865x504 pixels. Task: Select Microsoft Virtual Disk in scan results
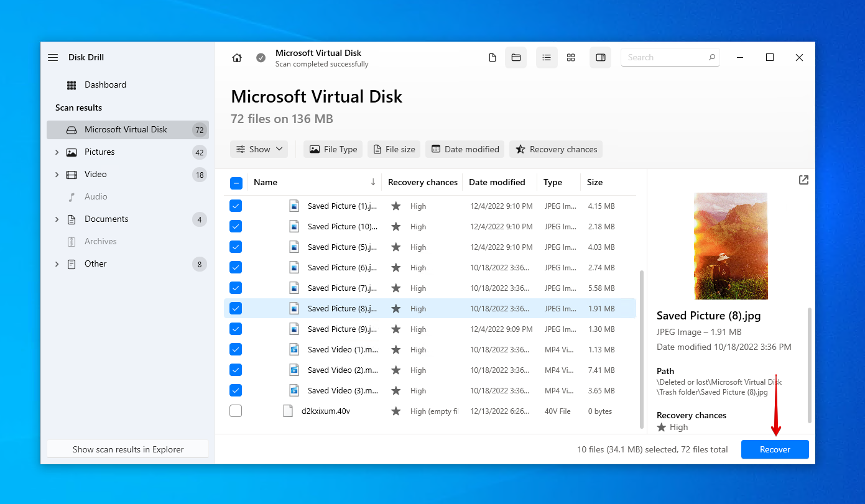tap(126, 130)
